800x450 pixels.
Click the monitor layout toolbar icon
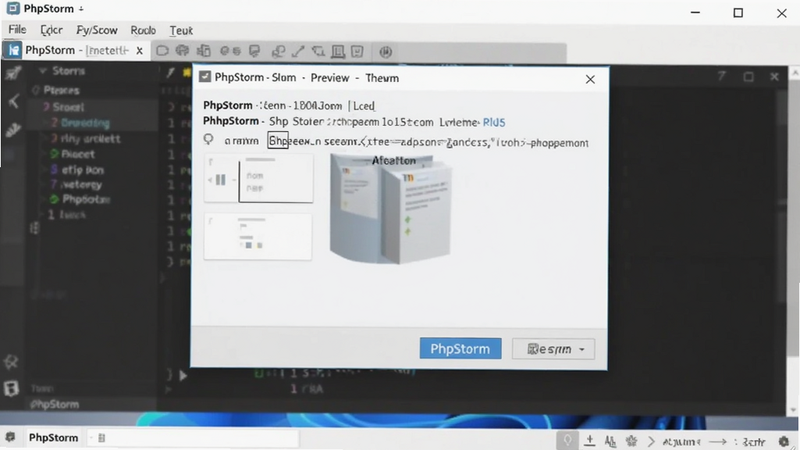click(338, 52)
